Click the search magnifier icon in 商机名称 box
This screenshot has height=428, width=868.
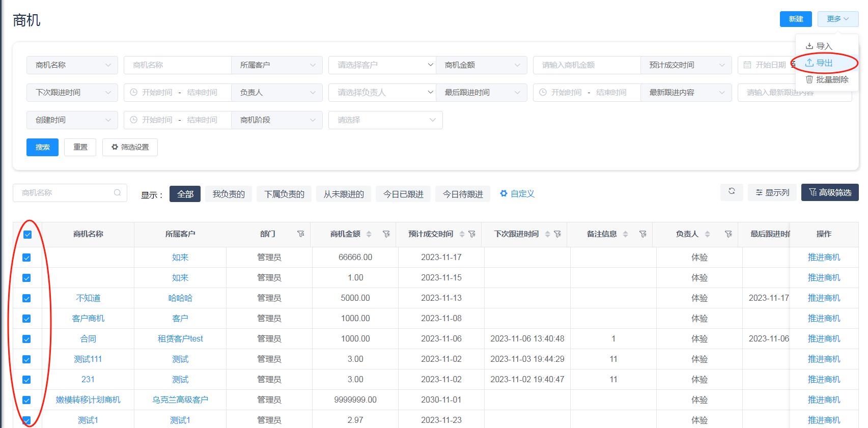click(x=118, y=193)
